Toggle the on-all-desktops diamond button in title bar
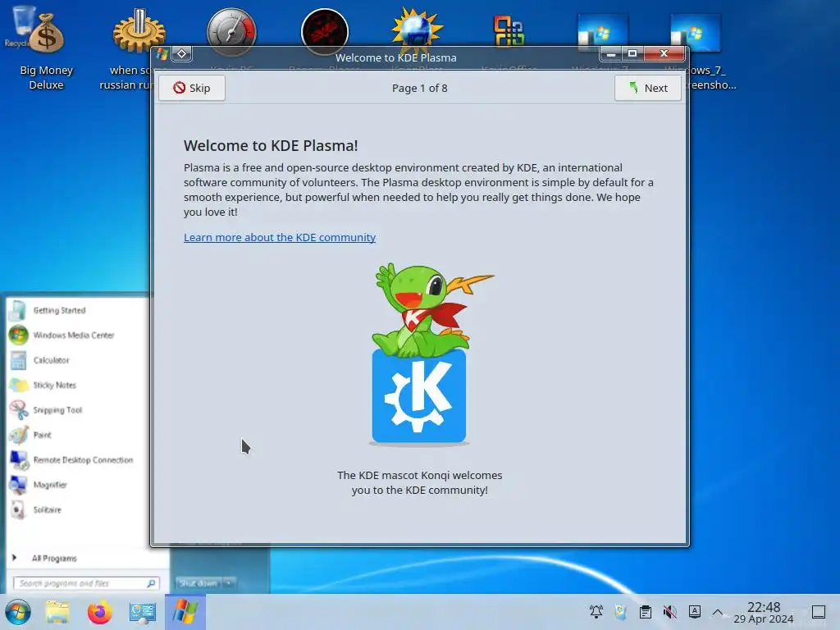The height and width of the screenshot is (630, 840). (181, 53)
